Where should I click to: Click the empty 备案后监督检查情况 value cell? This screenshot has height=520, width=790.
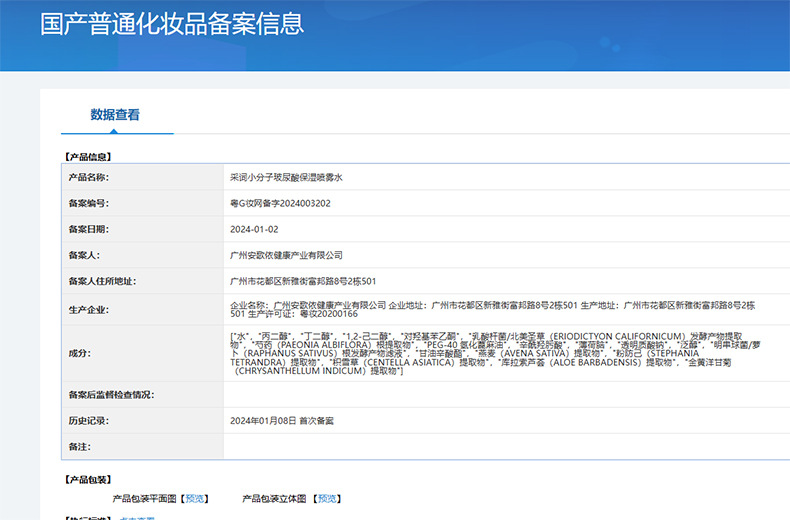(500, 394)
